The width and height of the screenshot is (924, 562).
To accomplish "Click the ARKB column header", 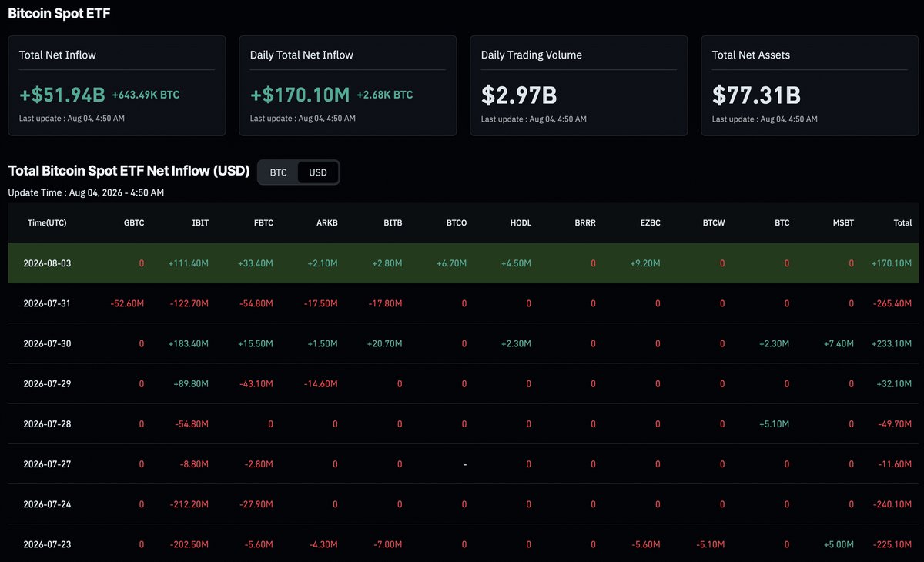I will (327, 222).
